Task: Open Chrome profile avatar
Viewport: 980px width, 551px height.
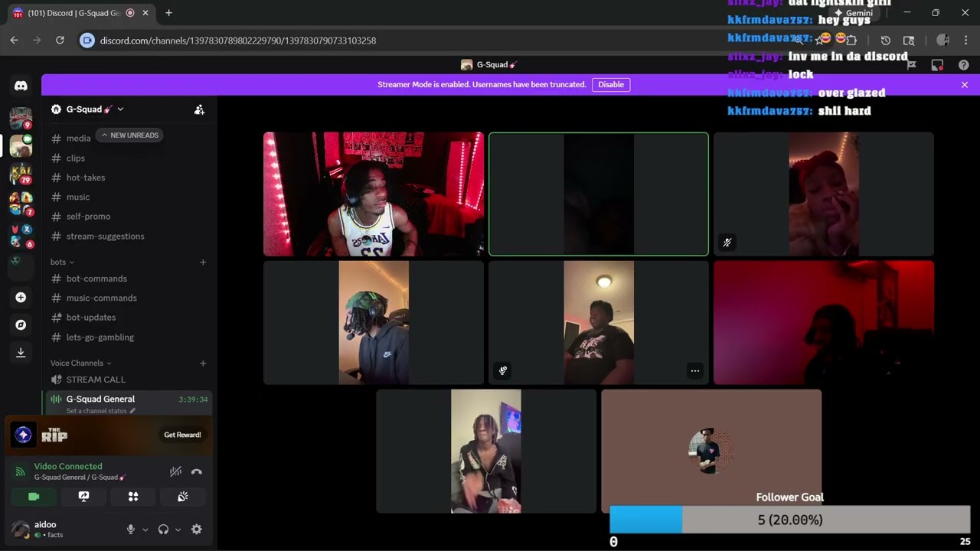Action: pyautogui.click(x=942, y=41)
